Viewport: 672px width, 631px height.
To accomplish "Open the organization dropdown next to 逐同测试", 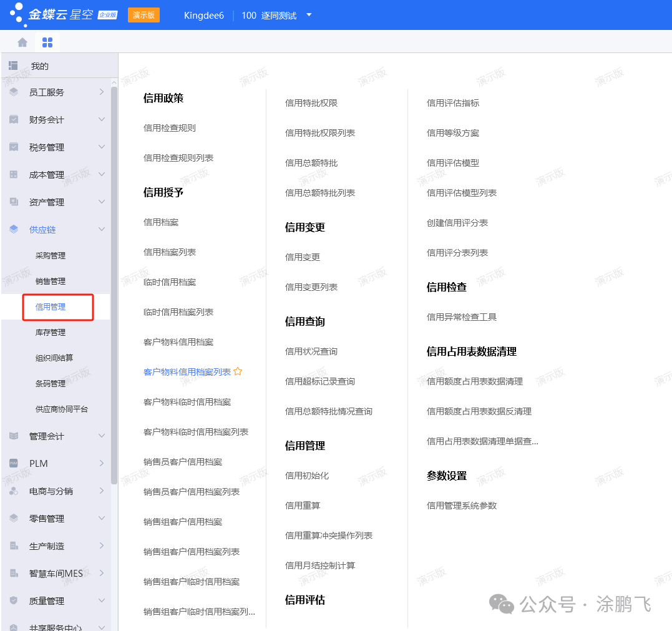I will point(309,15).
